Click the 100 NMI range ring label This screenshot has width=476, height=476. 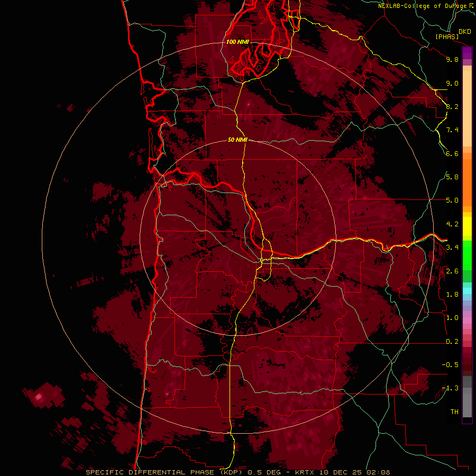tap(237, 42)
